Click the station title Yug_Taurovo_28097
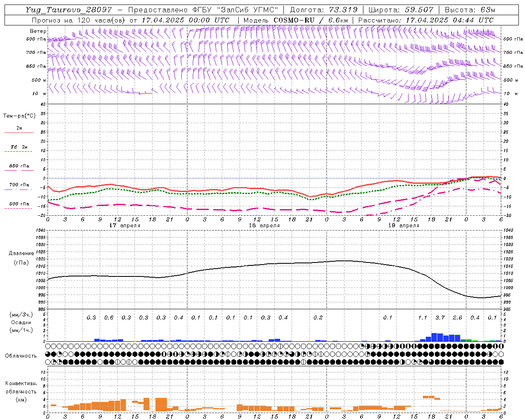 (68, 10)
